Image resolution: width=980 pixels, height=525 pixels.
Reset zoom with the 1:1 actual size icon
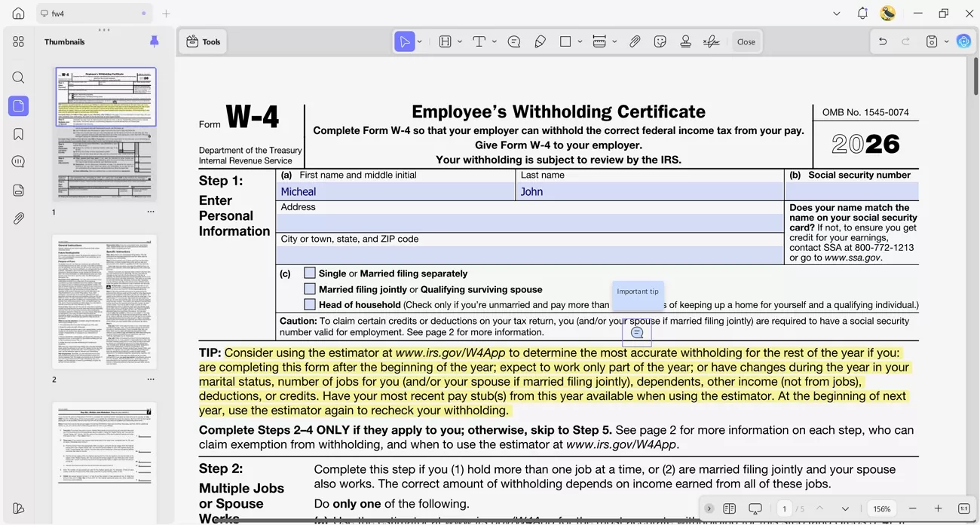pos(963,508)
